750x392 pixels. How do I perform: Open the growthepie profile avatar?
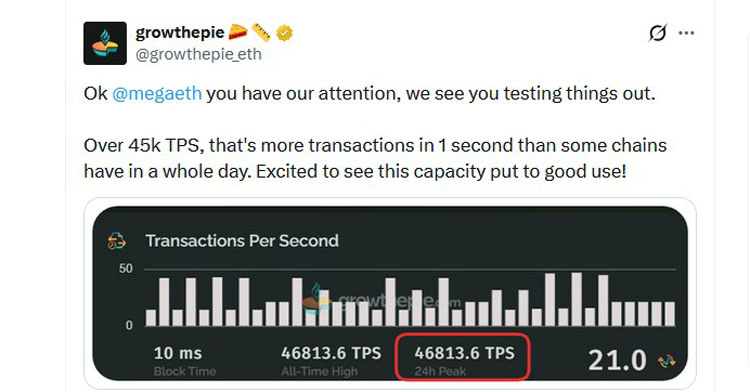(x=105, y=43)
